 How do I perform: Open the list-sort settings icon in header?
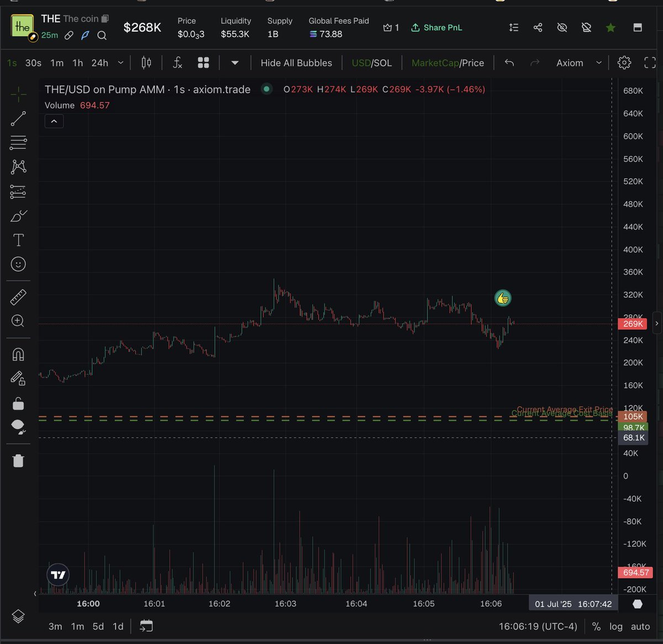[514, 28]
